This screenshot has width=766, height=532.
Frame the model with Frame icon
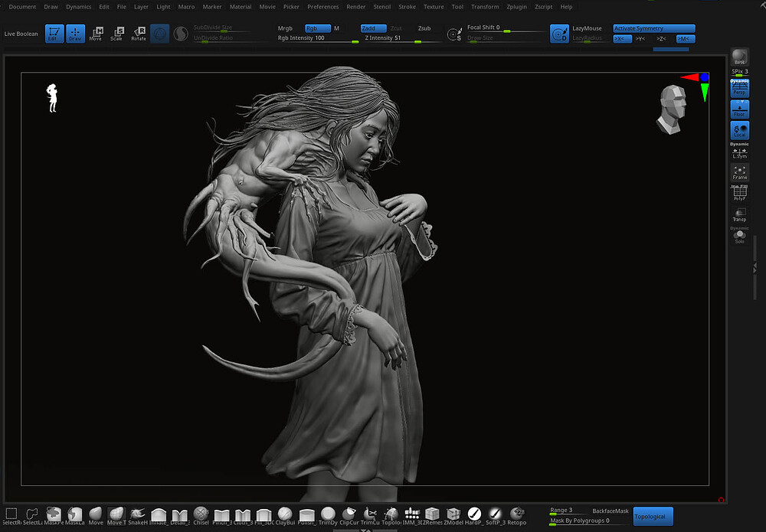tap(739, 172)
